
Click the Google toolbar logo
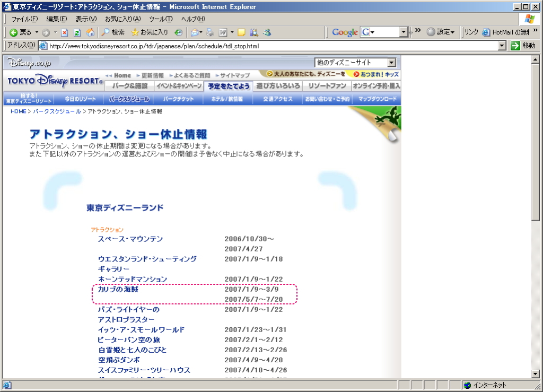coord(345,32)
